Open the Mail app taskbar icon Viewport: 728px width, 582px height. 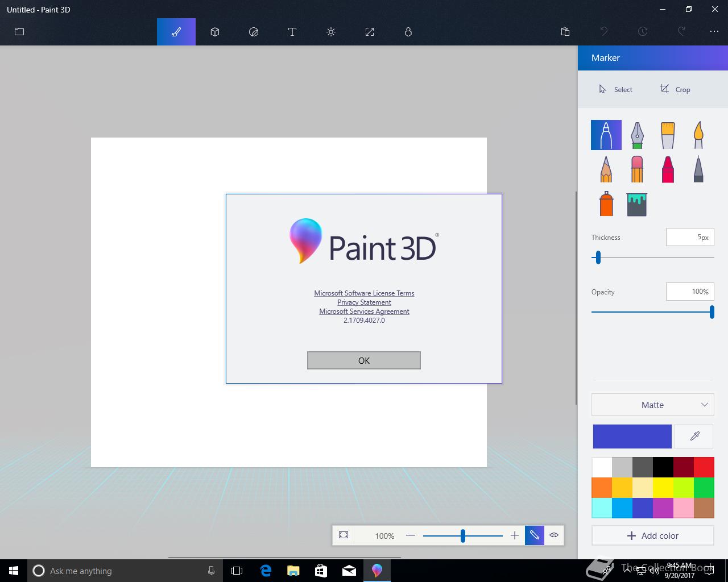349,571
